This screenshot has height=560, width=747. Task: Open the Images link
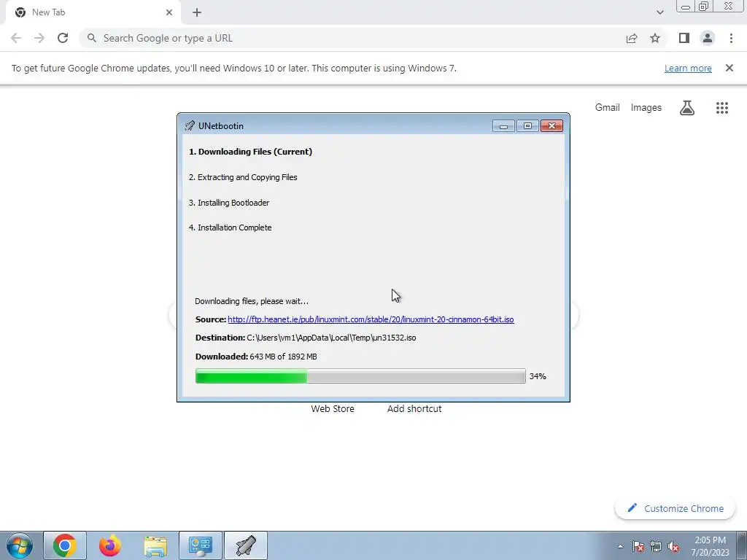(x=646, y=108)
